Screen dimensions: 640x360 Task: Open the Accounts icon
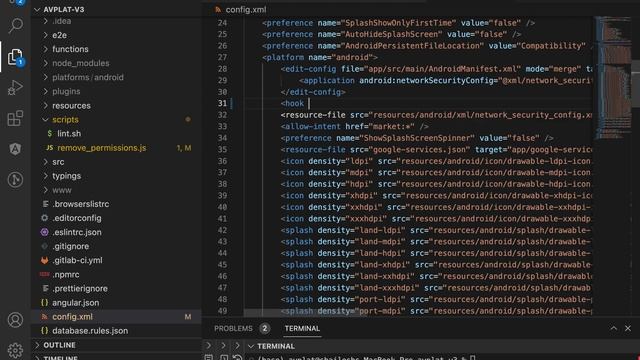click(x=16, y=320)
